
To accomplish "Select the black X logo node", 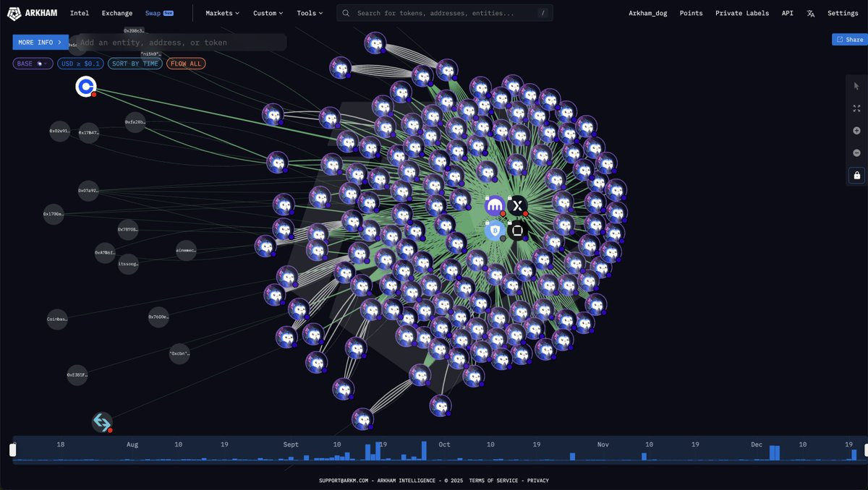I will tap(517, 206).
